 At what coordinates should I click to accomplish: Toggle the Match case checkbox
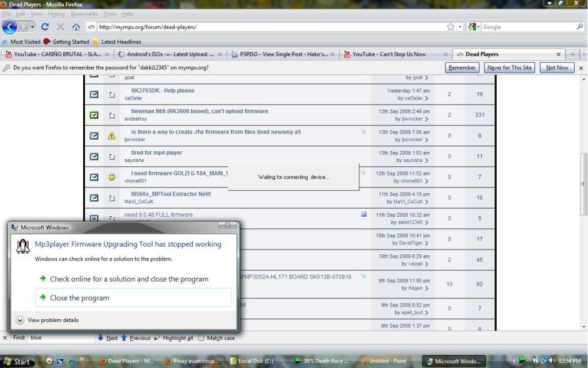[x=201, y=338]
